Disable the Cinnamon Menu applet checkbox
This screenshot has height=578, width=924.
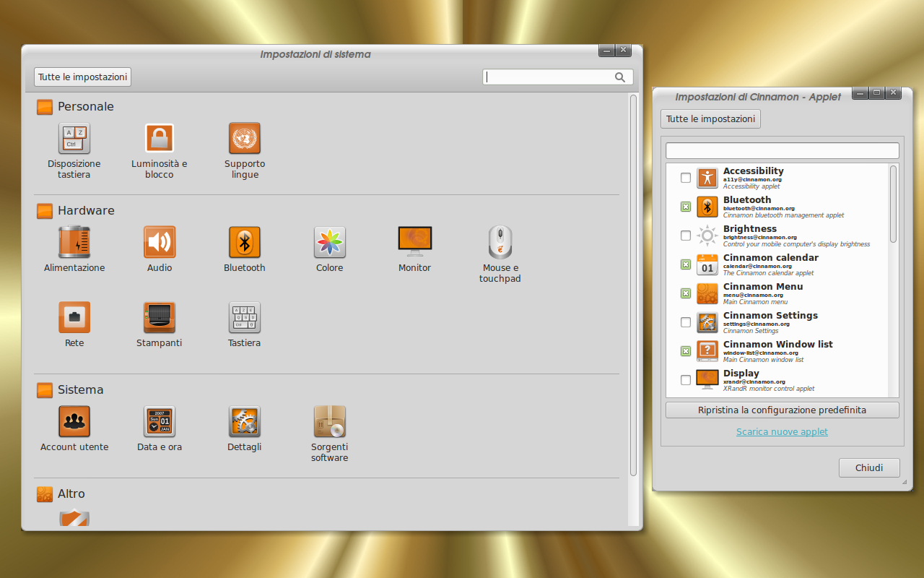[x=686, y=293]
